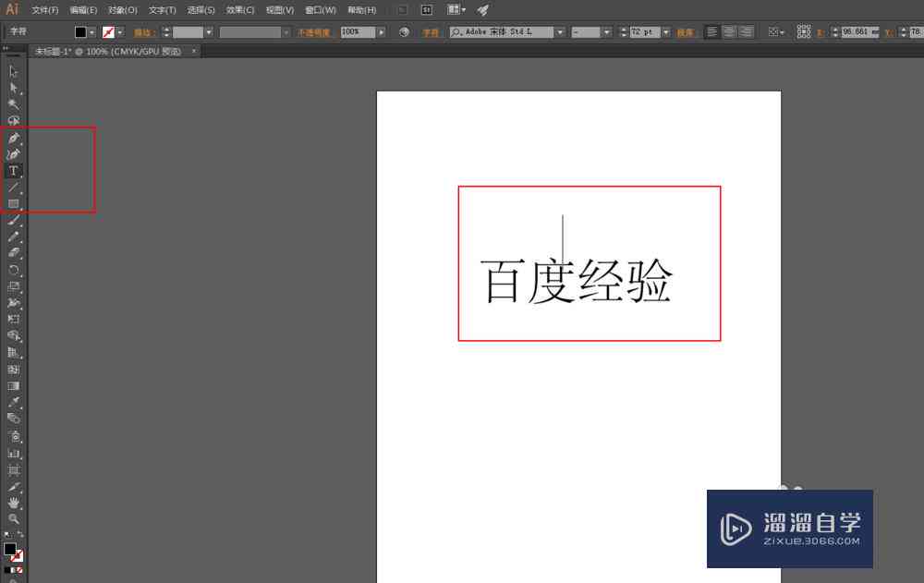Click the orange 不透明度 opacity link
The width and height of the screenshot is (924, 583).
(313, 32)
